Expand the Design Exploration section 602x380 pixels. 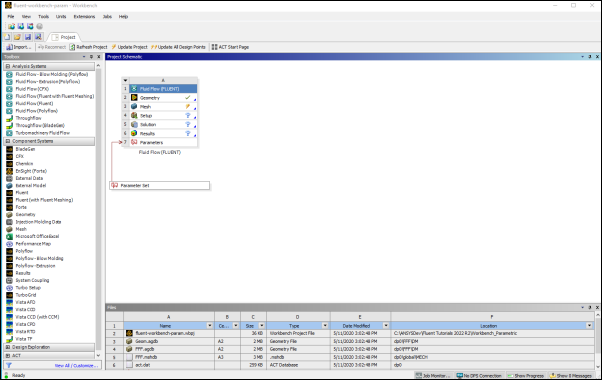[8, 347]
